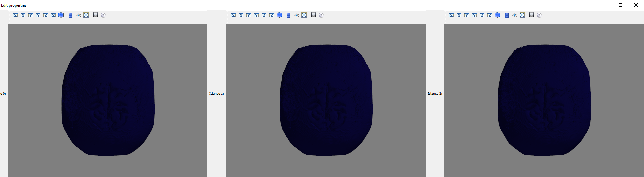644x177 pixels.
Task: Click first Y view icon in Istance 2 toolbar
Action: [467, 15]
